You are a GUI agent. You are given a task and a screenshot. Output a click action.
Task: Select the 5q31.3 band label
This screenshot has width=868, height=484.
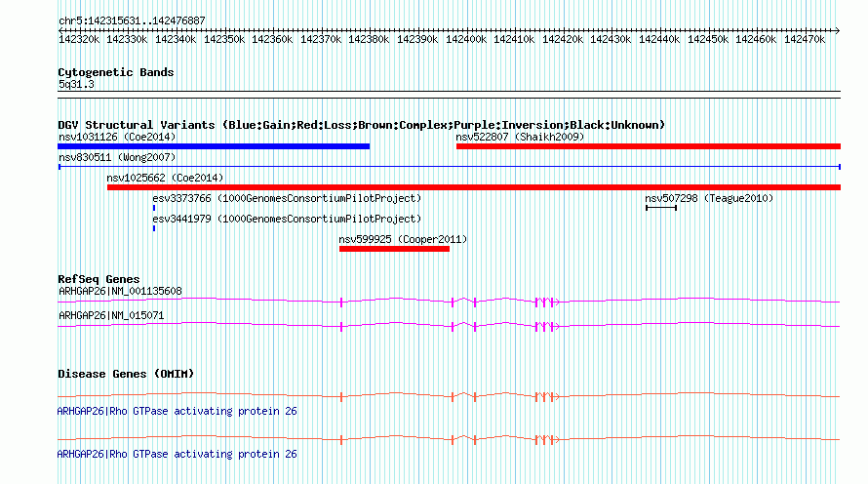tap(76, 84)
